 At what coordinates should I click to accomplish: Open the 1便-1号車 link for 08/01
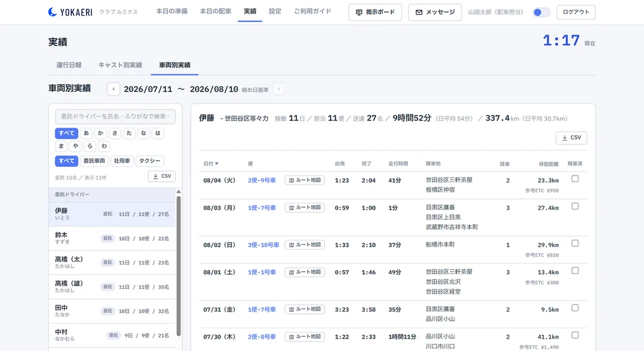coord(262,272)
